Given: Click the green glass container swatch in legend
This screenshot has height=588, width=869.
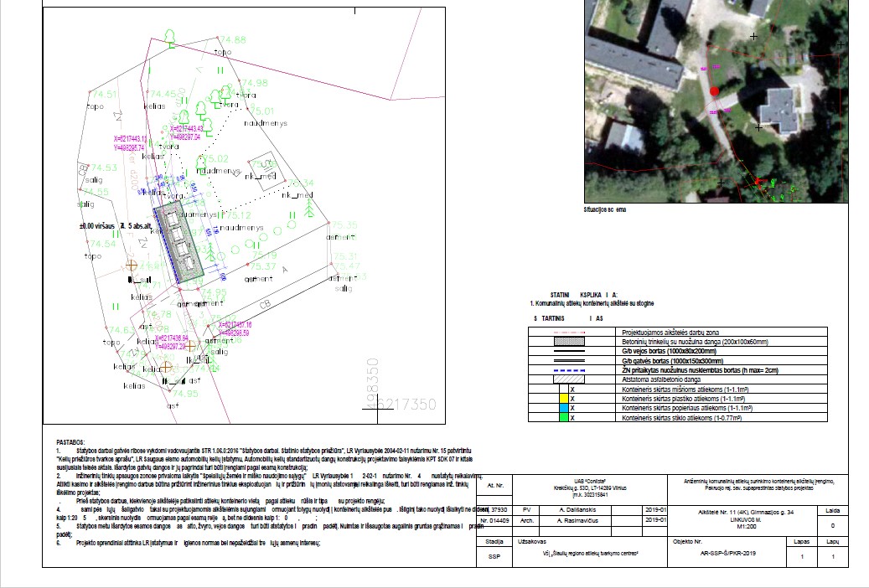Looking at the screenshot, I should [564, 417].
